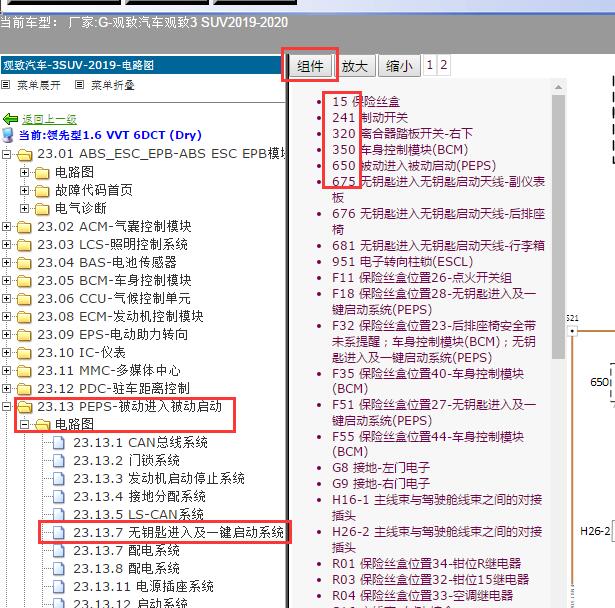Expand 23.12 PDC-驻车距离控制
Viewport: 615px width, 608px height.
[x=6, y=389]
